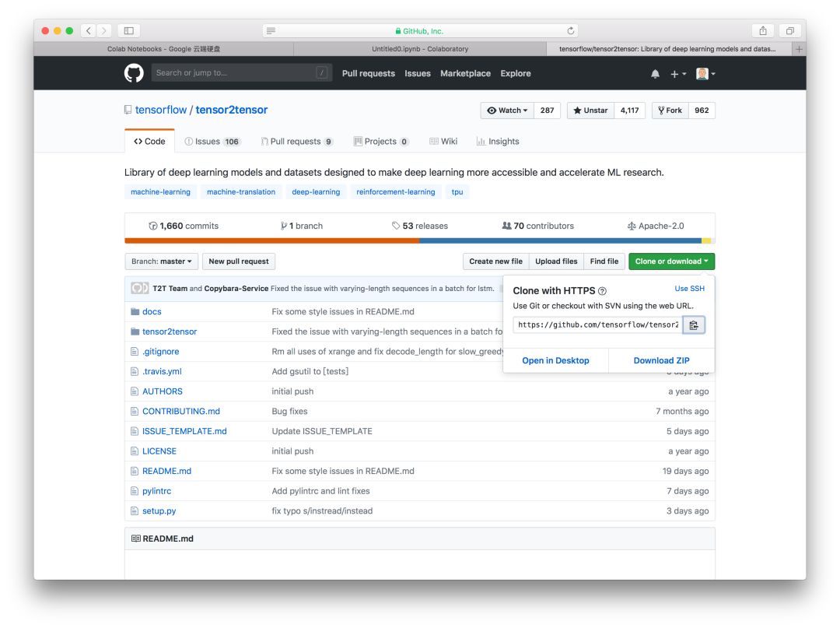This screenshot has height=628, width=840.
Task: View the 962 forks count
Action: [702, 111]
